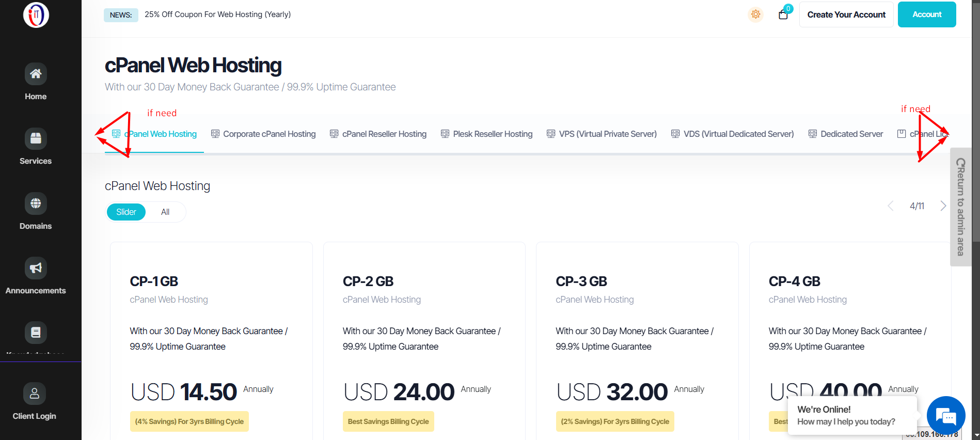980x440 pixels.
Task: Open the Domains sidebar section
Action: pos(36,212)
